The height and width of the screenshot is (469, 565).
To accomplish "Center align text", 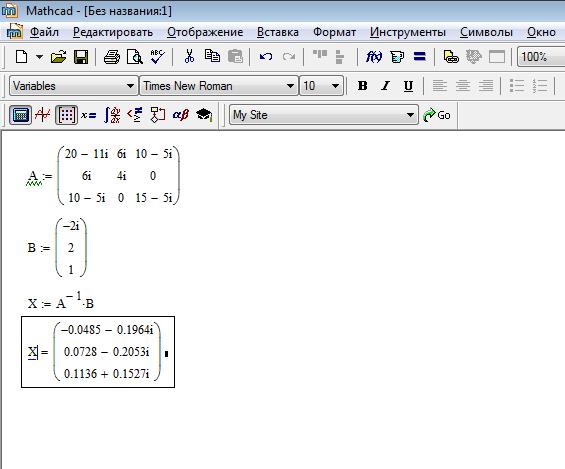I will coord(463,86).
